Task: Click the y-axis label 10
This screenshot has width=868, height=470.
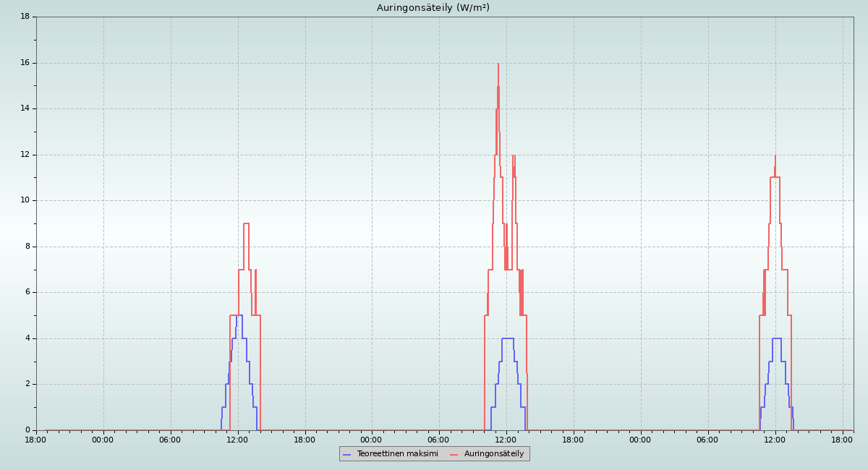Action: (x=25, y=200)
